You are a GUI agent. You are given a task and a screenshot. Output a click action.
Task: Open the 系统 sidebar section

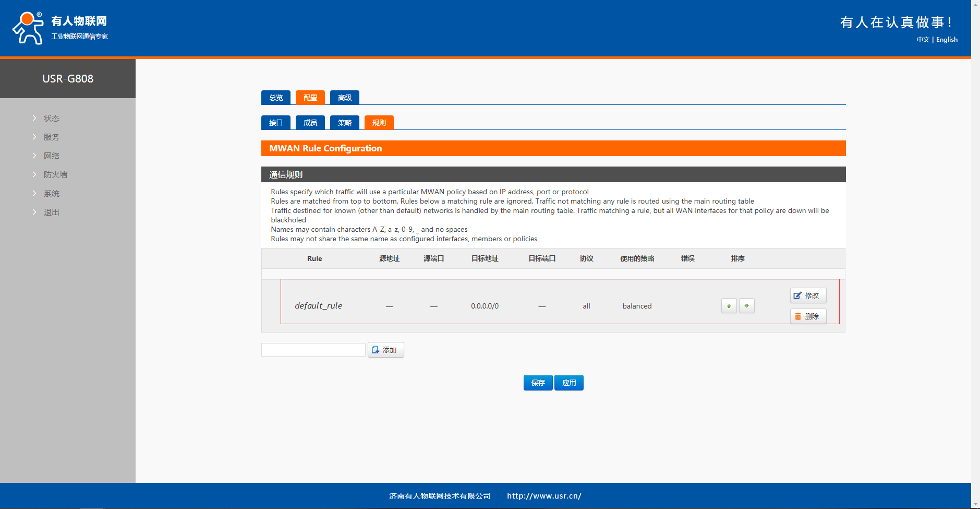(x=51, y=194)
